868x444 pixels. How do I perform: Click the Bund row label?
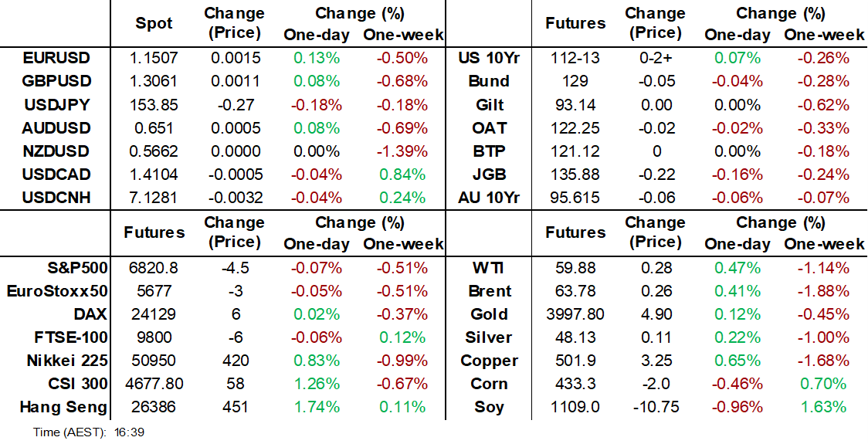(x=489, y=81)
